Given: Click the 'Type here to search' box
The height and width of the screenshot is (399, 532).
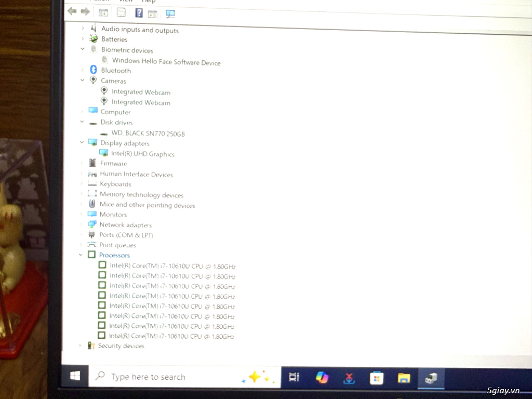Looking at the screenshot, I should (185, 377).
